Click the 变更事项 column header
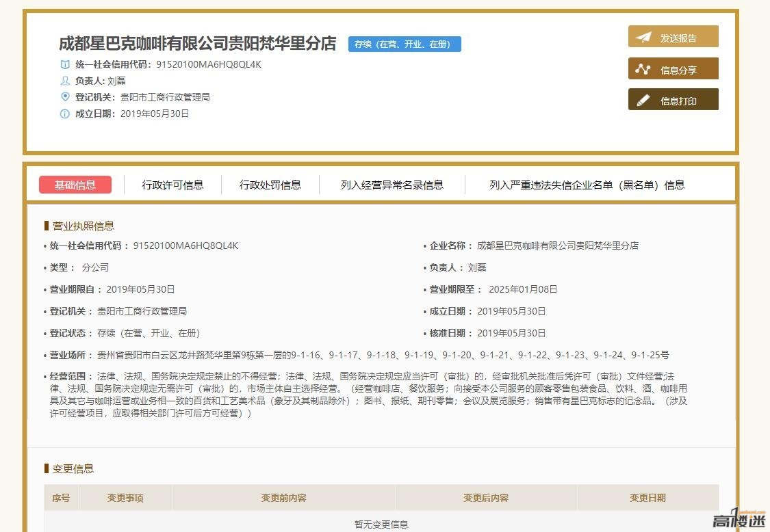This screenshot has height=532, width=770. pyautogui.click(x=125, y=498)
